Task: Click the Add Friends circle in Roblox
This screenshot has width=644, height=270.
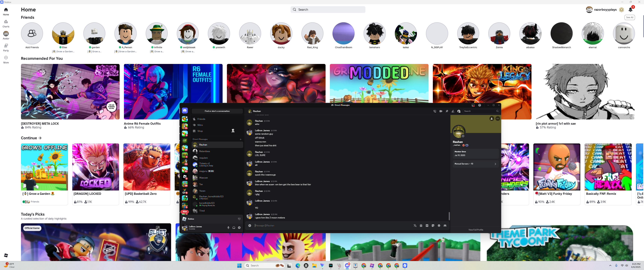Action: click(32, 33)
